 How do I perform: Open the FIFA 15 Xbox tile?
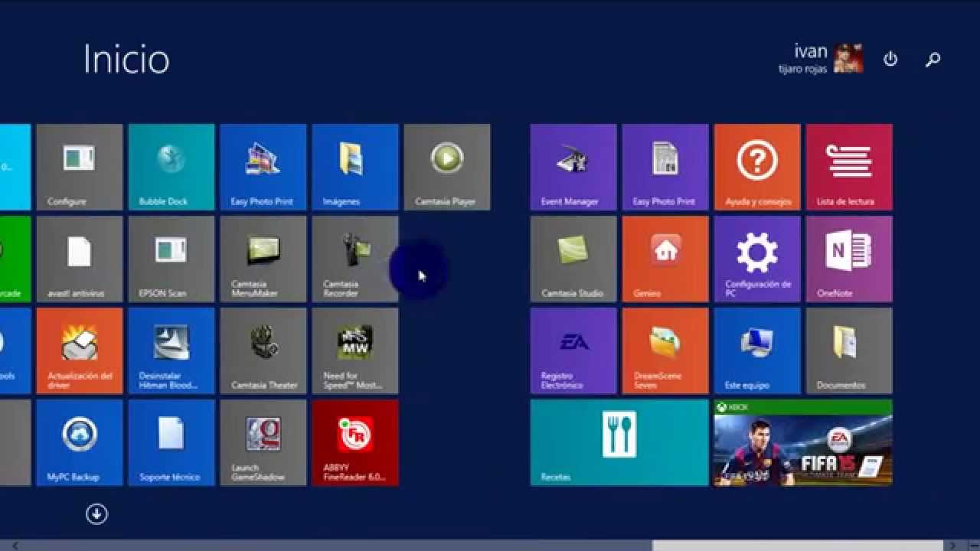coord(803,442)
